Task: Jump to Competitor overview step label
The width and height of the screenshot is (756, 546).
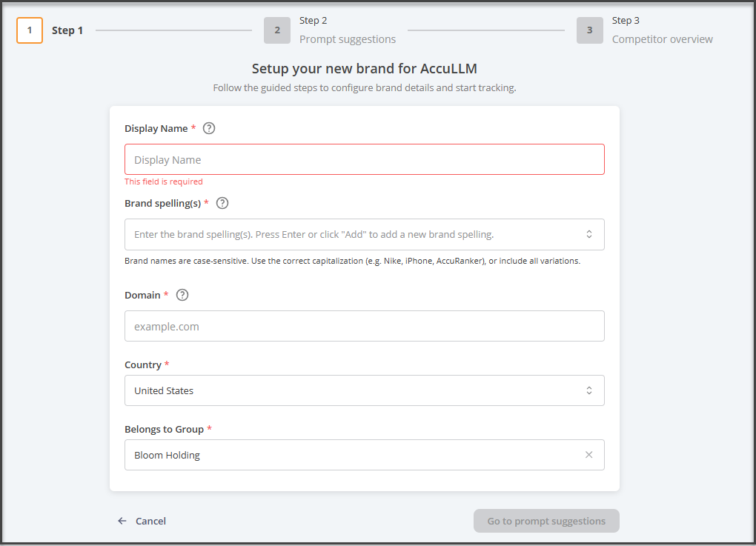Action: coord(662,39)
